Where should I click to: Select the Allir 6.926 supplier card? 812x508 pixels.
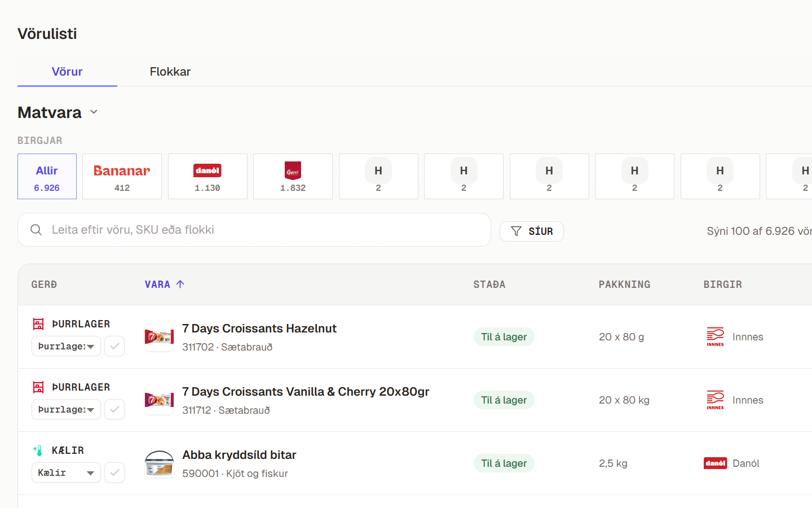tap(47, 177)
